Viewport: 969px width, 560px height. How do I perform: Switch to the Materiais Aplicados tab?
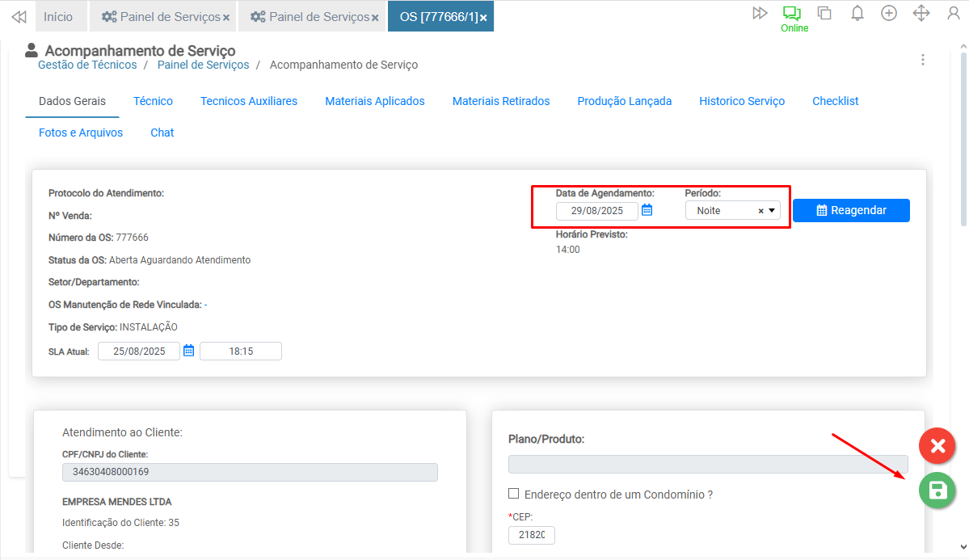375,101
